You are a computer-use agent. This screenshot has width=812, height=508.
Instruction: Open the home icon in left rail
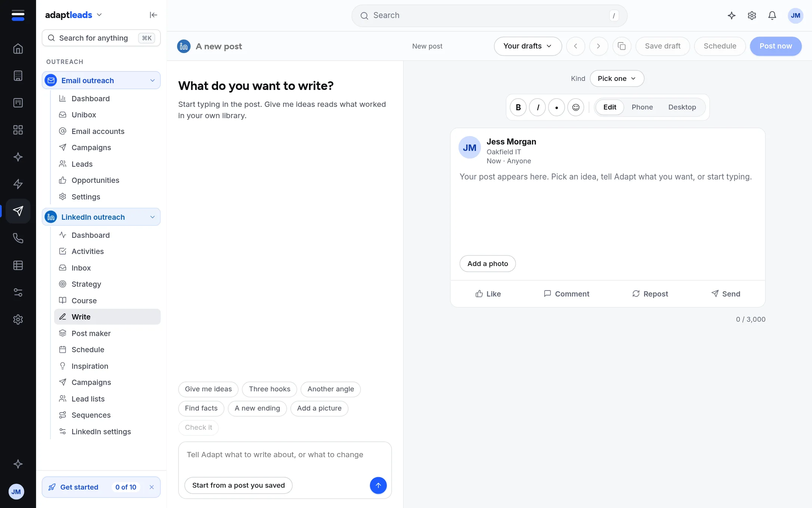pyautogui.click(x=18, y=49)
